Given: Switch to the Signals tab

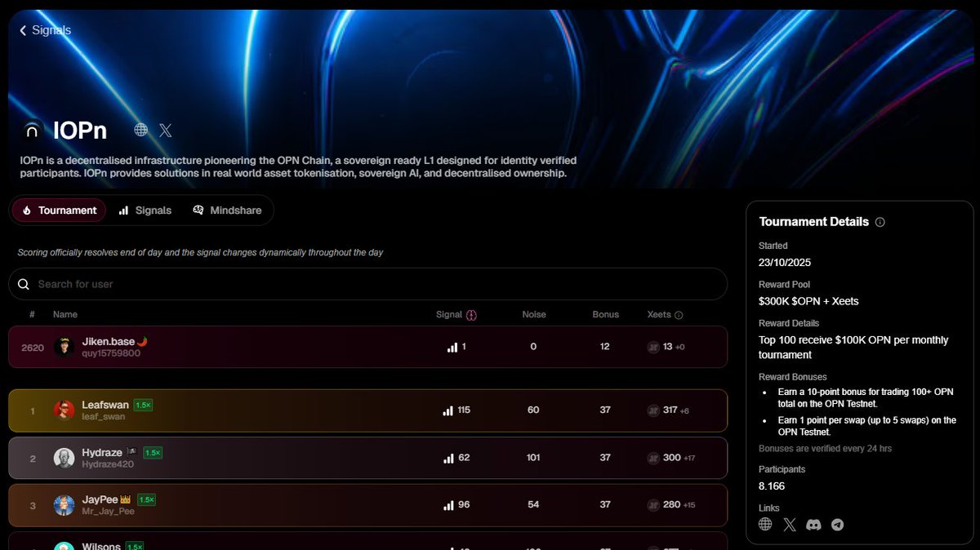Looking at the screenshot, I should click(145, 211).
